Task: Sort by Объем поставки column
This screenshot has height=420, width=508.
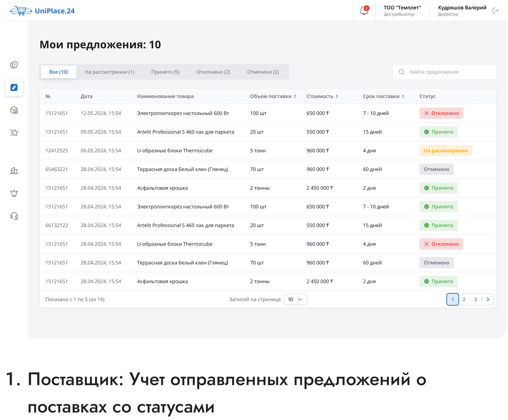Action: pos(273,96)
